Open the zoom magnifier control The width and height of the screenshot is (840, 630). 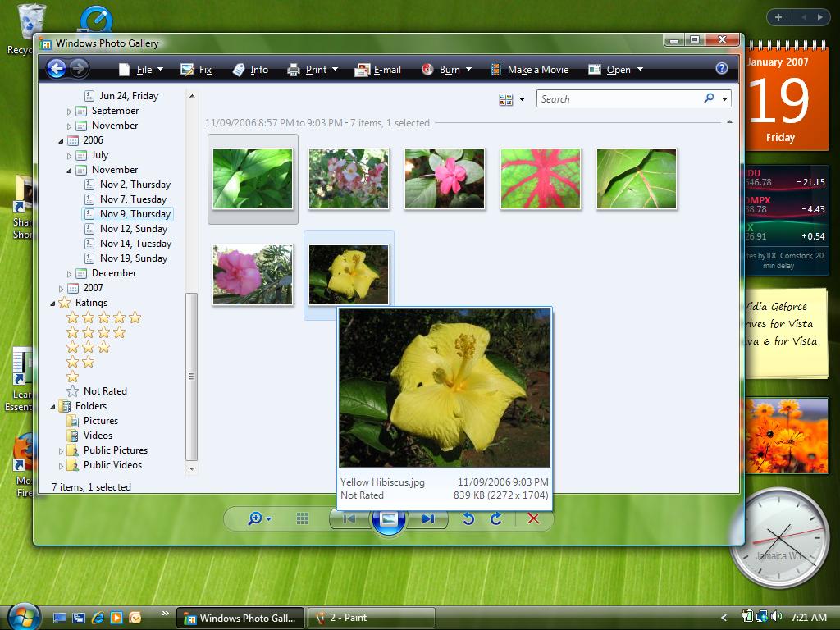pyautogui.click(x=259, y=518)
